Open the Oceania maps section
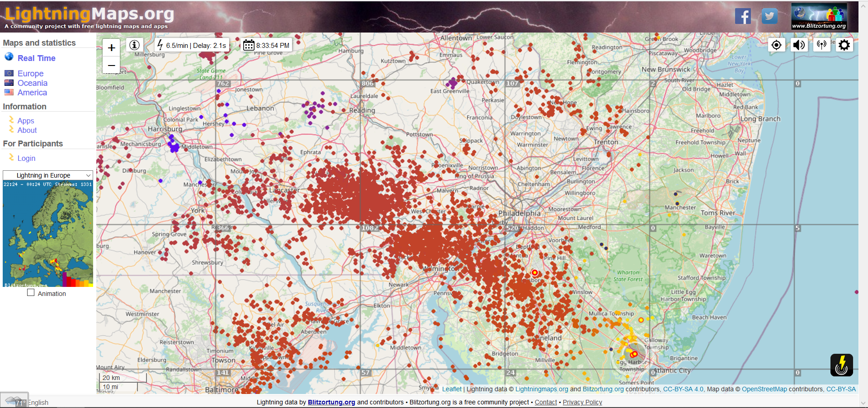The image size is (868, 408). [33, 83]
